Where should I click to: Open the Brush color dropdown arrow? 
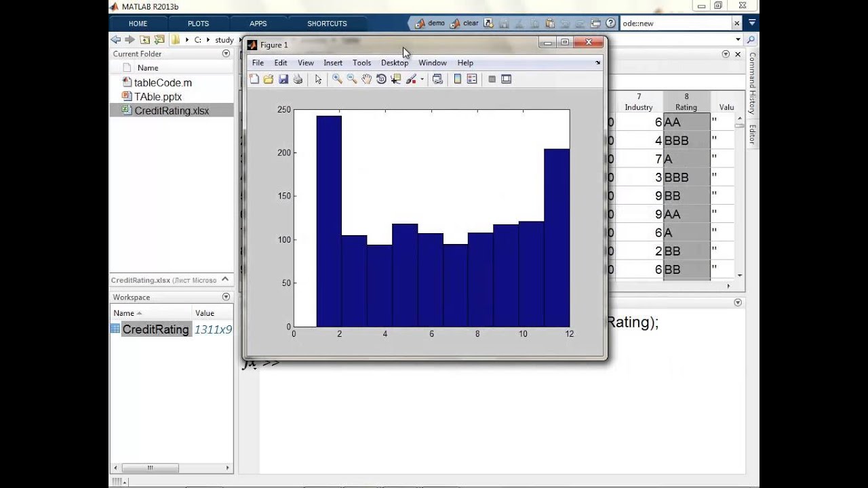click(422, 79)
